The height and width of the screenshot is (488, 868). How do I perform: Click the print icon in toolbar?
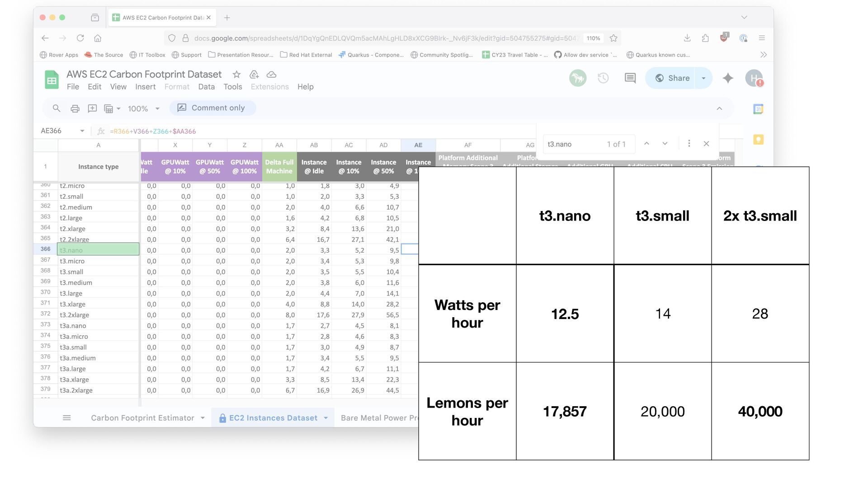(75, 108)
